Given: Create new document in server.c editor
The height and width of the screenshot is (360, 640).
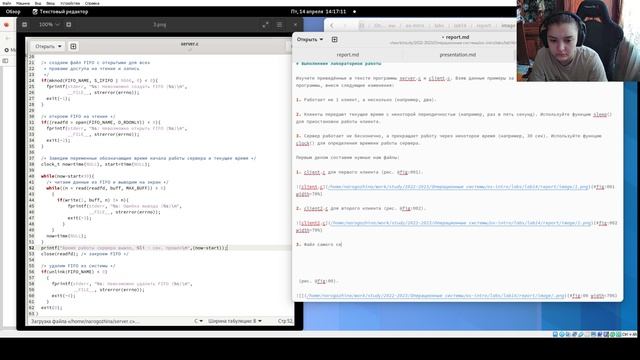Looking at the screenshot, I should tap(73, 47).
